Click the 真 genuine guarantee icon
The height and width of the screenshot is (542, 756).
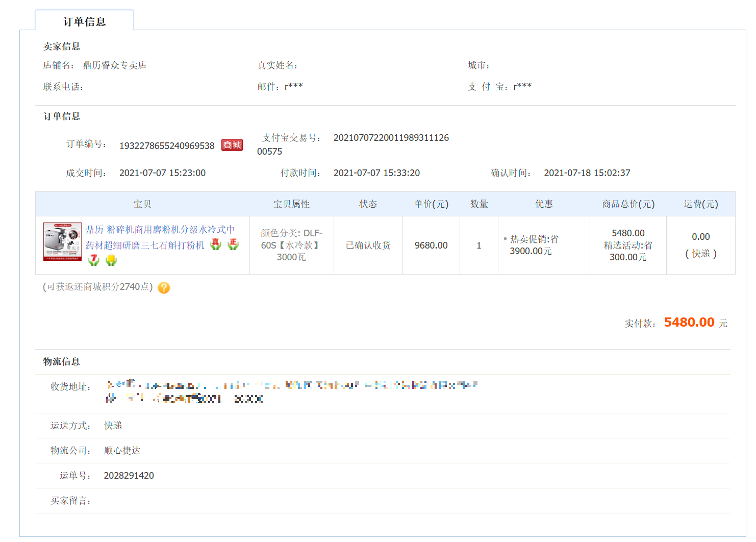point(216,244)
